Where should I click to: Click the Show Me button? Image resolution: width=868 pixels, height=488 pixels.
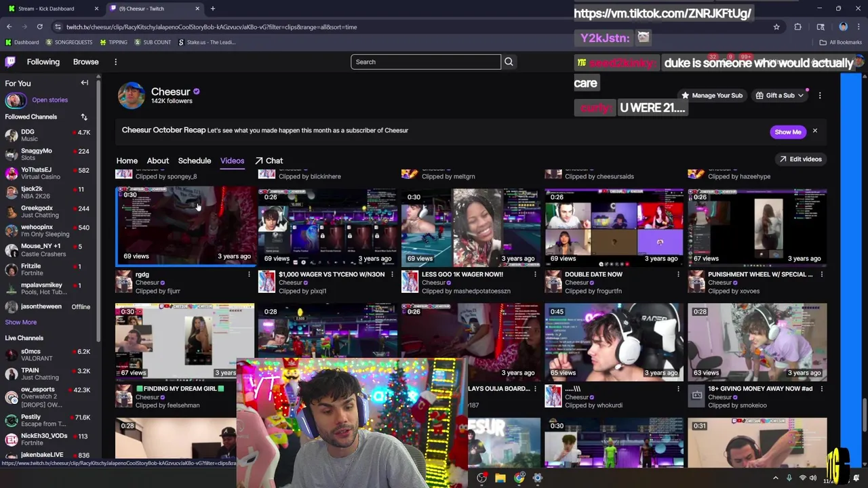pos(787,132)
